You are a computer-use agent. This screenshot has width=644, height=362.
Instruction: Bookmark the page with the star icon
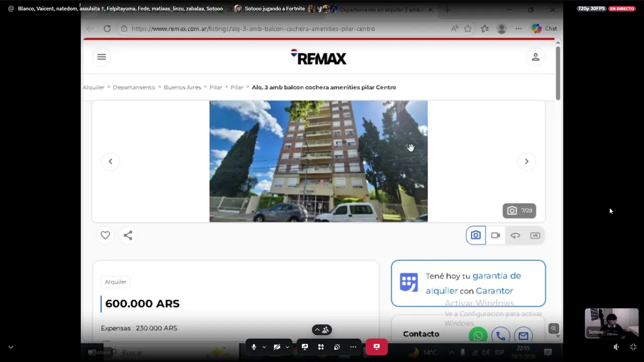pyautogui.click(x=468, y=29)
